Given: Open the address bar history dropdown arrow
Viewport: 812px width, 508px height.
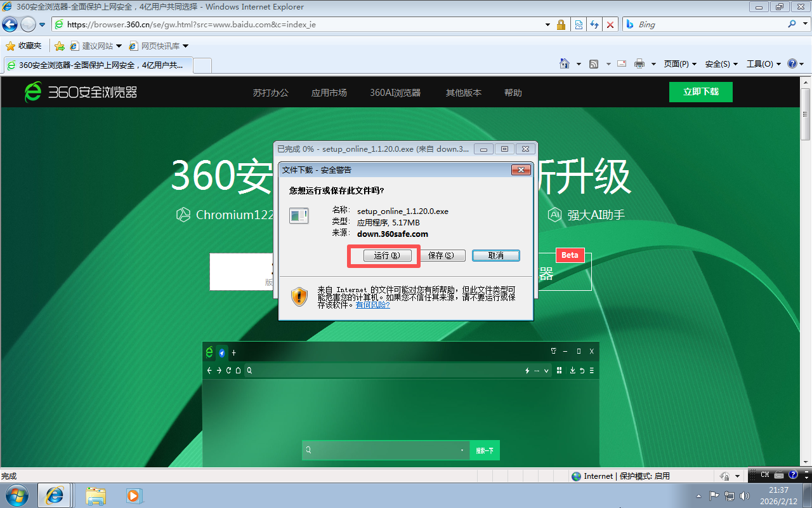Looking at the screenshot, I should point(547,24).
